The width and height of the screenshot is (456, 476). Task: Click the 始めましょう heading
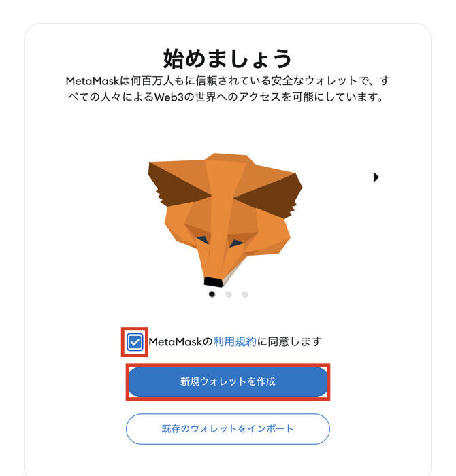227,59
